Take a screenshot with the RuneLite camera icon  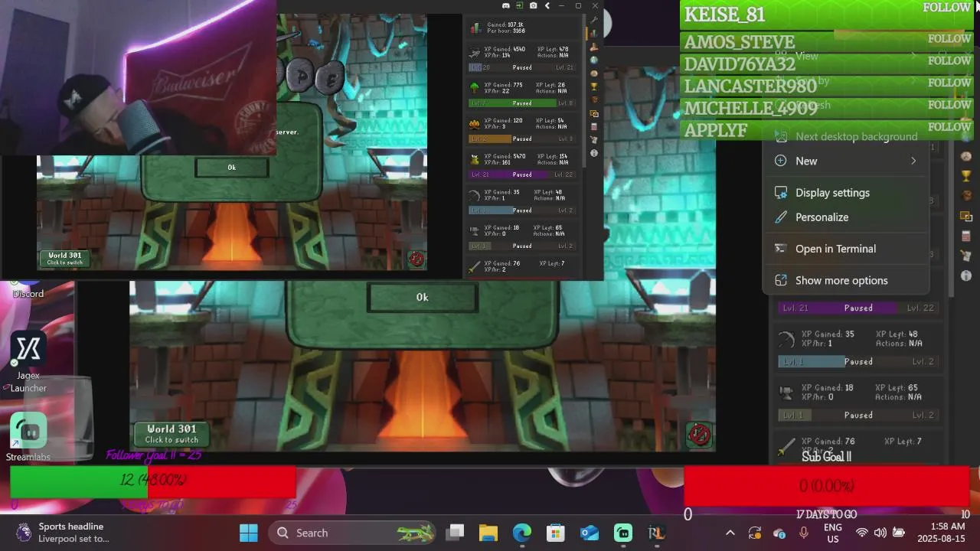click(534, 6)
